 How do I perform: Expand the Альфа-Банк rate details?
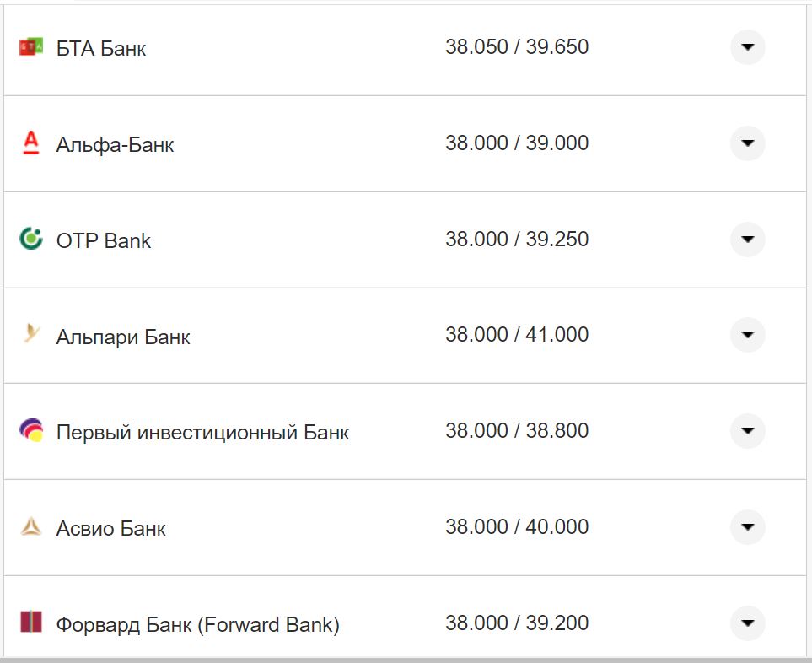click(747, 143)
